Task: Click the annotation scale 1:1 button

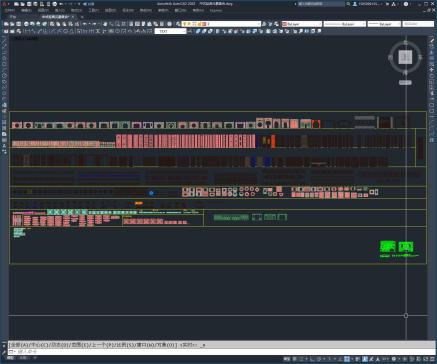Action: coord(386,359)
